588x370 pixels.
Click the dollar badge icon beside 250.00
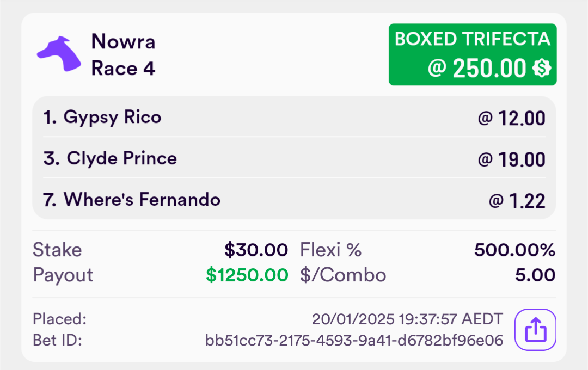(542, 68)
